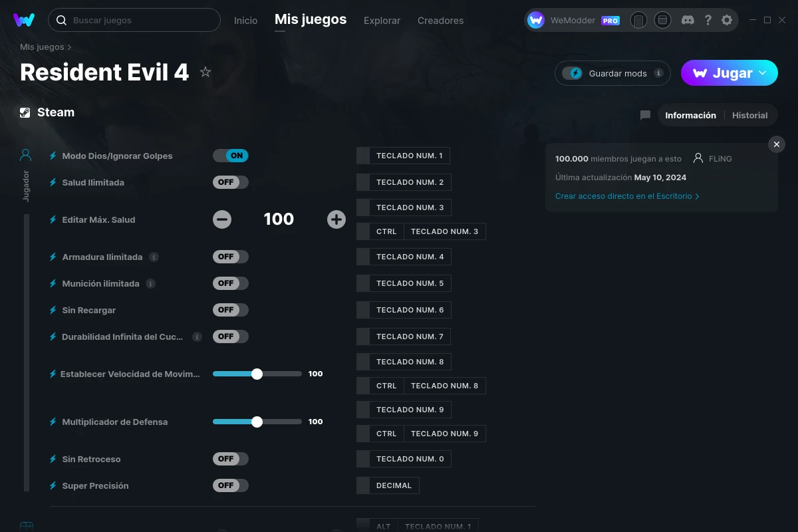Click the Steam platform icon

25,112
